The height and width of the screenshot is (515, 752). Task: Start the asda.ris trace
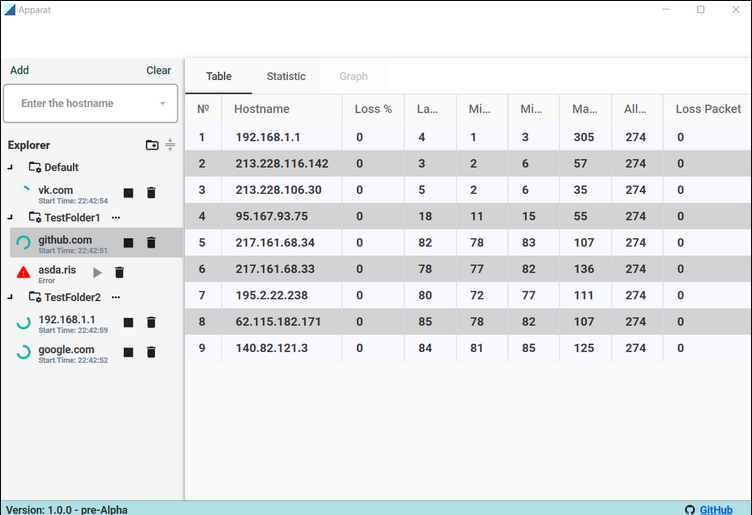[x=97, y=273]
